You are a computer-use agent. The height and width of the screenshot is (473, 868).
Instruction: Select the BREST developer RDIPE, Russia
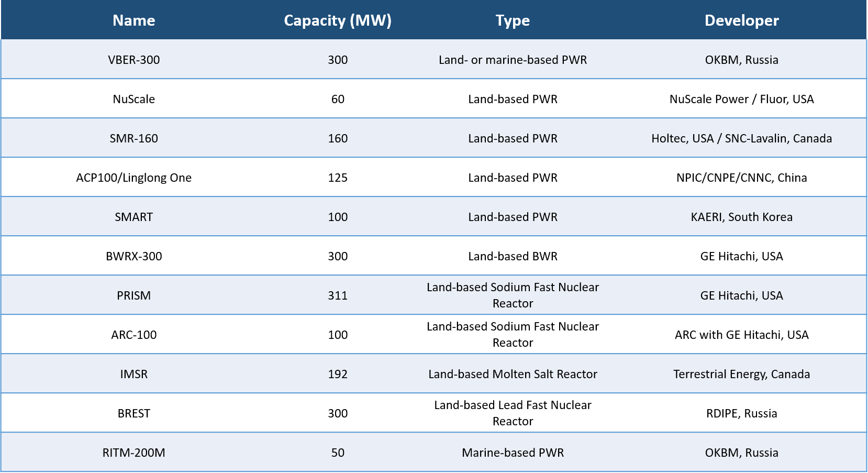click(x=742, y=413)
